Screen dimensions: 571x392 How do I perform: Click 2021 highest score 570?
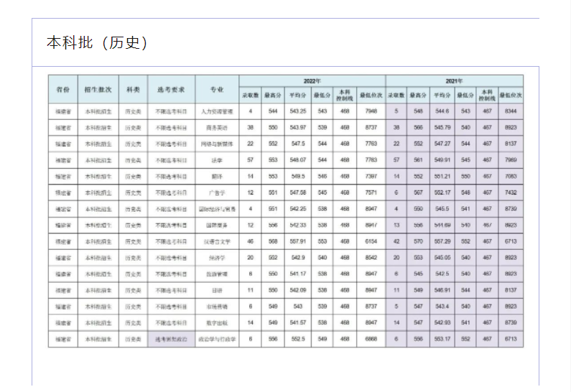[x=418, y=241]
